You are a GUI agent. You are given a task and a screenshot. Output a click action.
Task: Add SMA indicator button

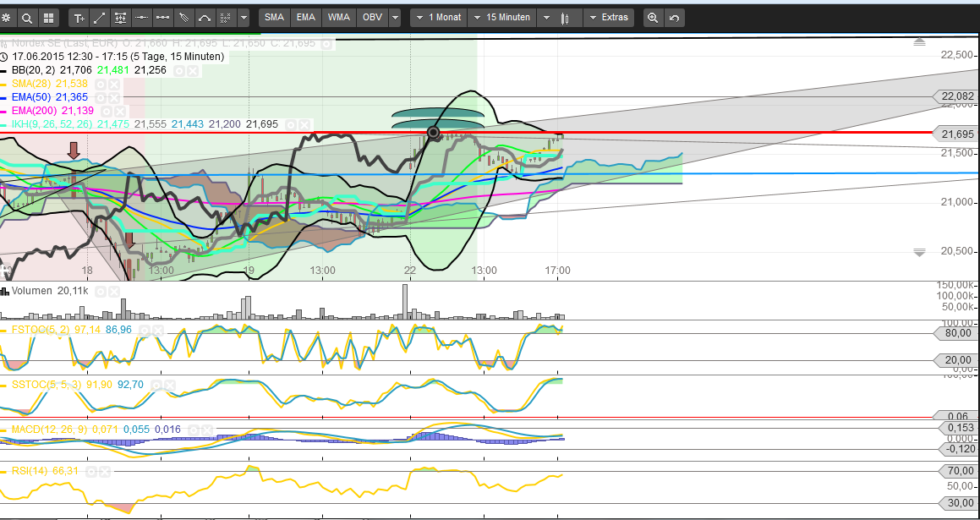[x=274, y=18]
